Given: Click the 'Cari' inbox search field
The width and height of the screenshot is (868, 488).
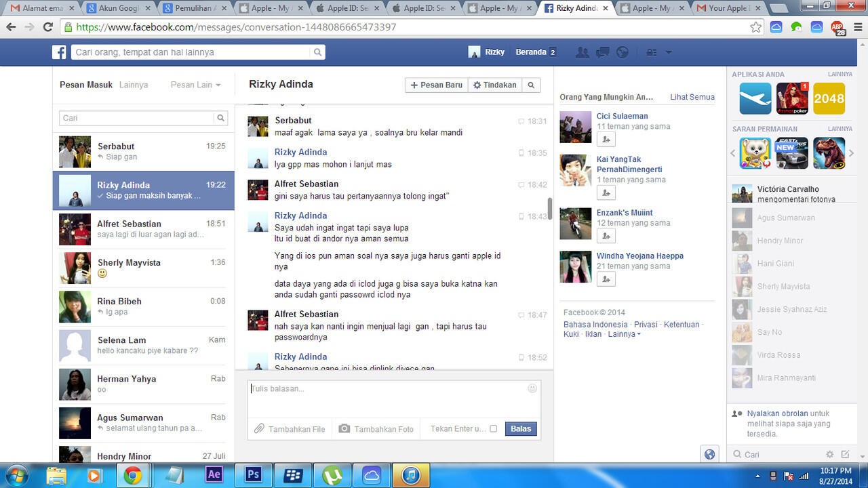Looking at the screenshot, I should coord(137,118).
